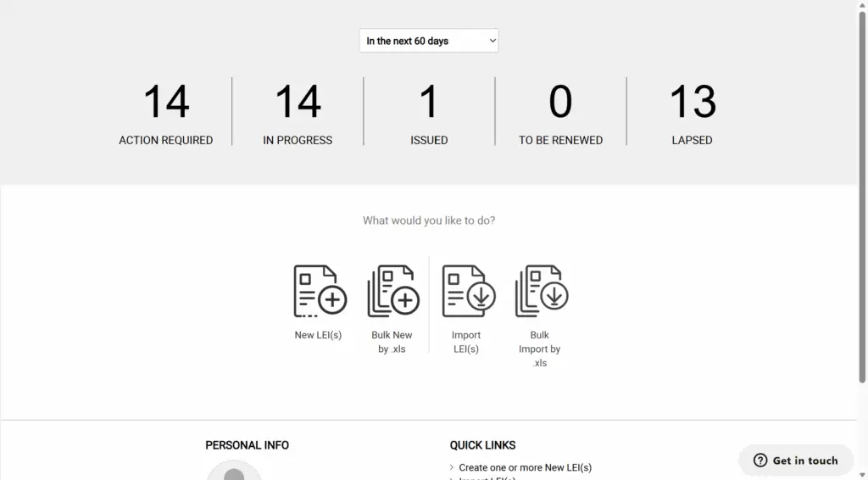Click the Bulk Import by .xls icon
The height and width of the screenshot is (480, 868).
coord(542,291)
